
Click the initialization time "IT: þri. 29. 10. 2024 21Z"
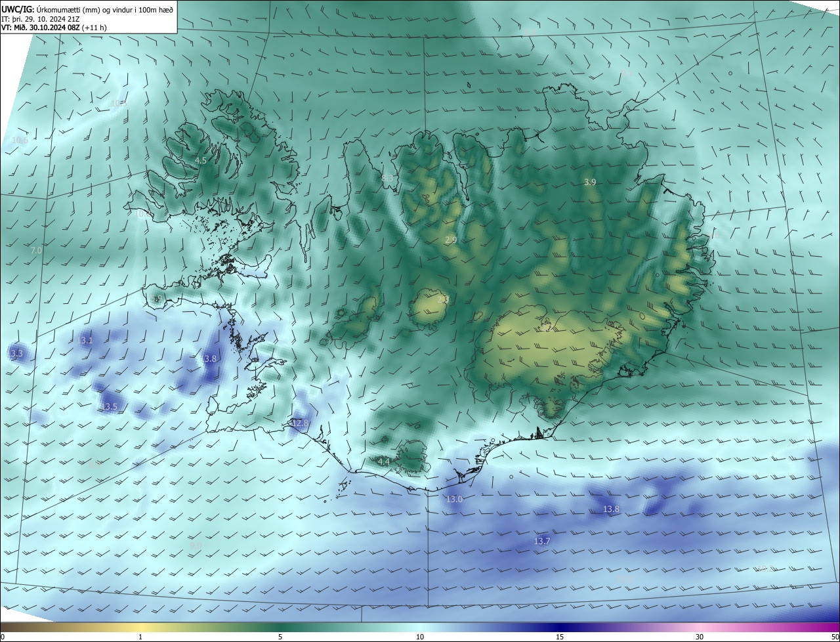tap(41, 19)
